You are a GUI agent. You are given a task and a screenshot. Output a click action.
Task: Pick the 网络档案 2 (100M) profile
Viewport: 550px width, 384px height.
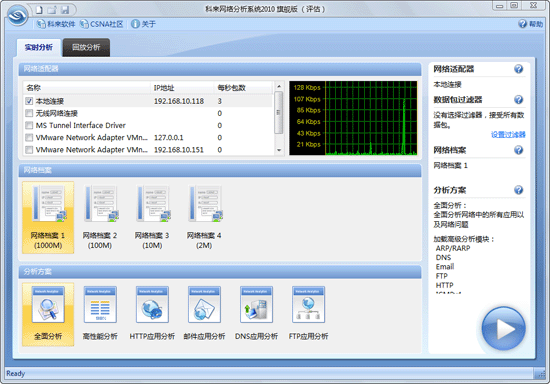click(x=100, y=217)
